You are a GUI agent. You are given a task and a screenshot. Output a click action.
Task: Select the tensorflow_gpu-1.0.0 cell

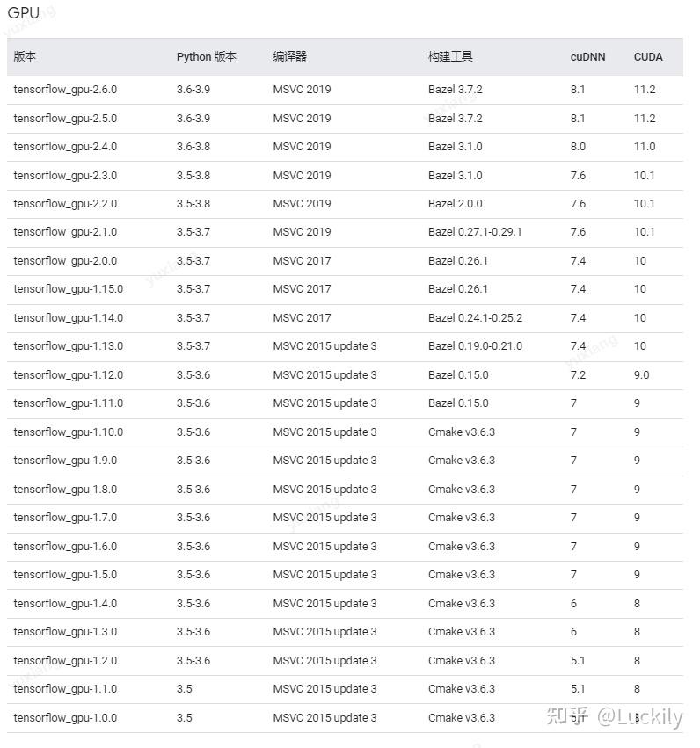[65, 718]
